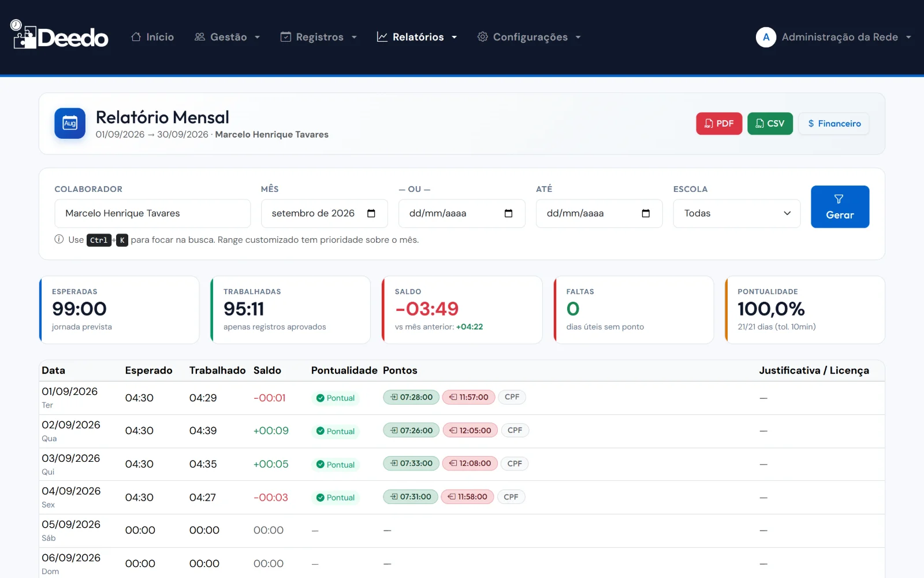Click the user avatar with letter A
Screen dimensions: 924x578
766,37
